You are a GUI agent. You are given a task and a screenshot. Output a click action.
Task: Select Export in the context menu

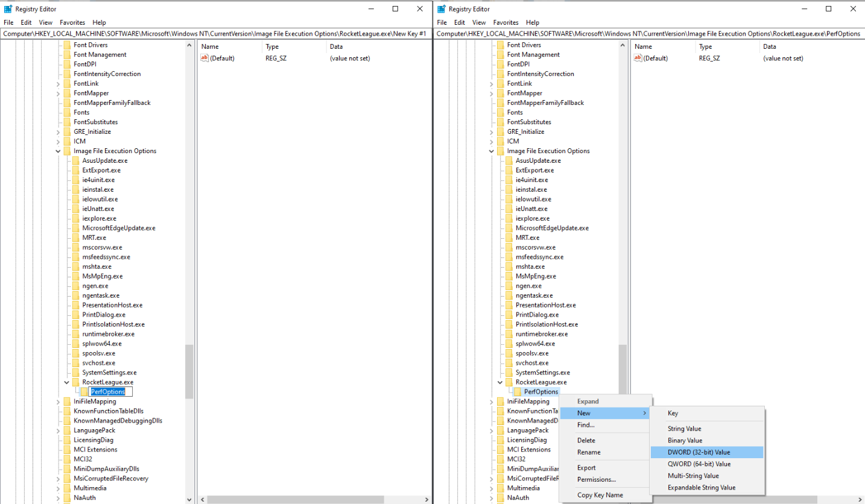(606, 468)
